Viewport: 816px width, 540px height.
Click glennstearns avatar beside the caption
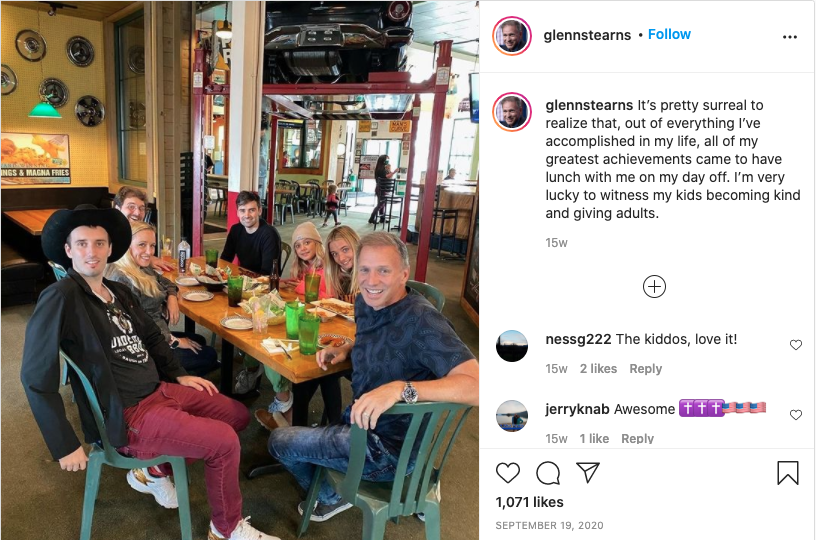click(512, 112)
